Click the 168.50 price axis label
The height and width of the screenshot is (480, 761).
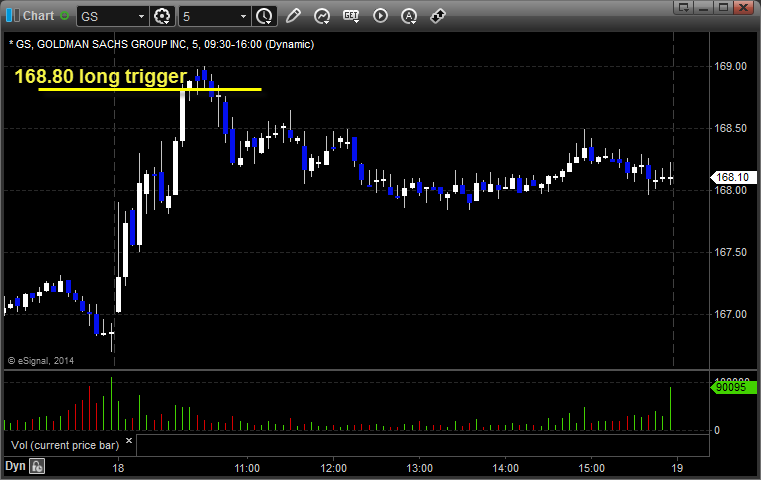click(x=730, y=128)
